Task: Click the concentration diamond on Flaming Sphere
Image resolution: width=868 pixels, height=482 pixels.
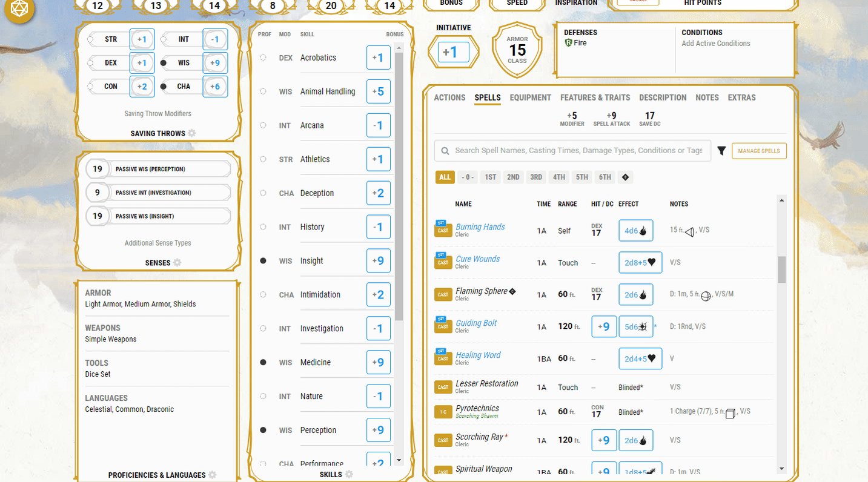Action: tap(512, 290)
